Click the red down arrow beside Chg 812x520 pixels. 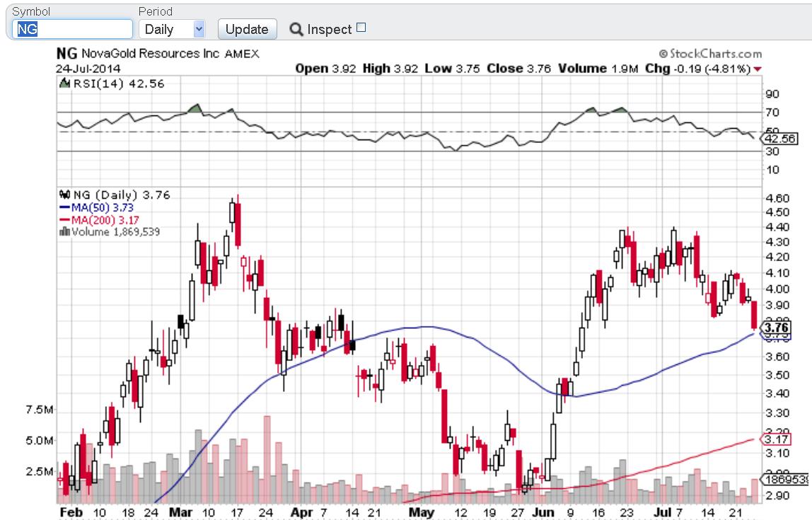pos(758,69)
